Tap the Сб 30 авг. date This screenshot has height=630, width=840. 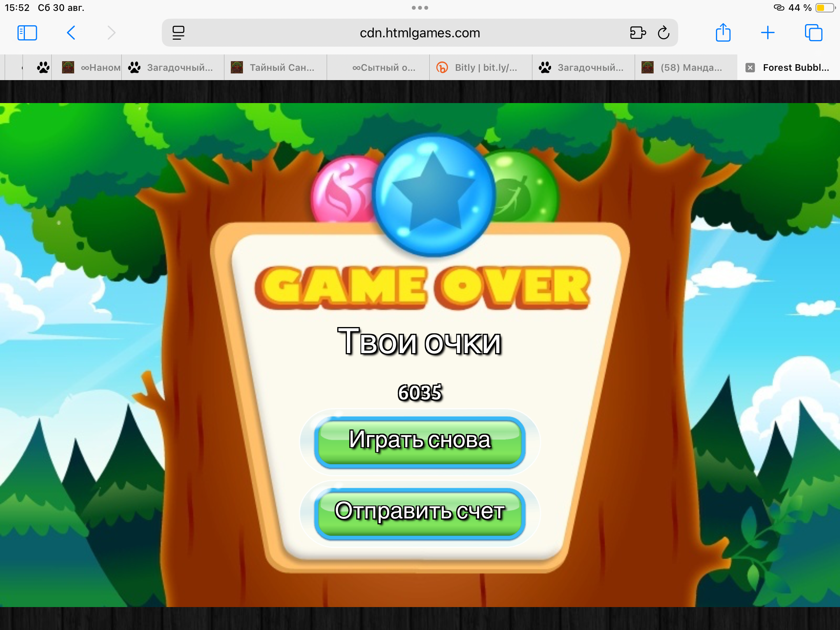[61, 8]
